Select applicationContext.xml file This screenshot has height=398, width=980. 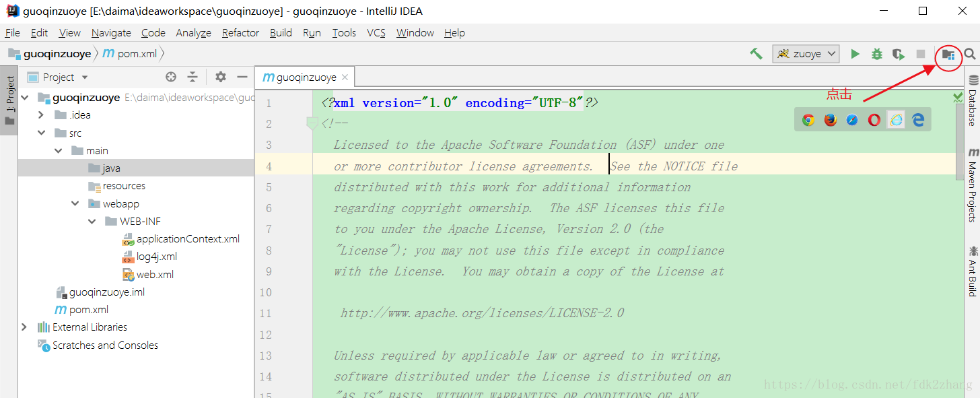(180, 239)
